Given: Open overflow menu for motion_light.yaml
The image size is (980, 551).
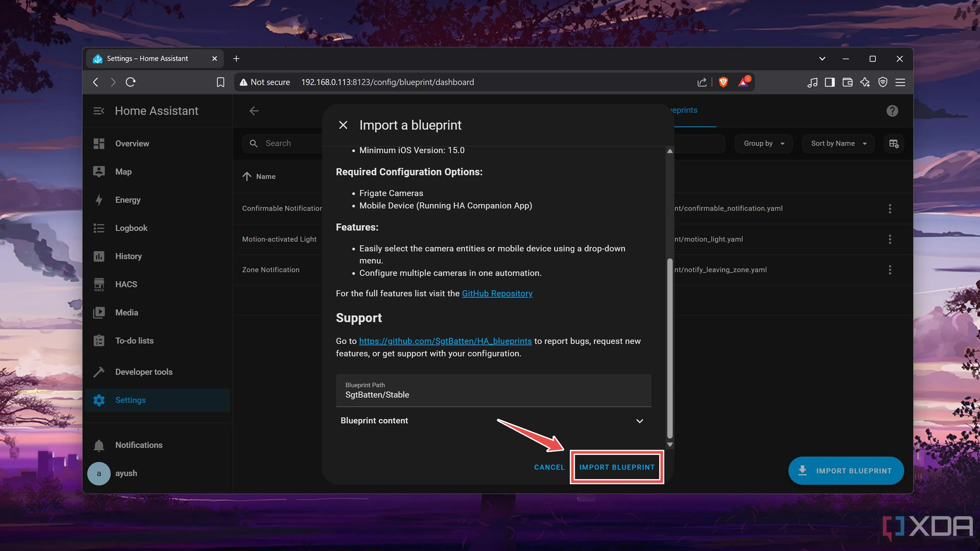Looking at the screenshot, I should click(889, 239).
